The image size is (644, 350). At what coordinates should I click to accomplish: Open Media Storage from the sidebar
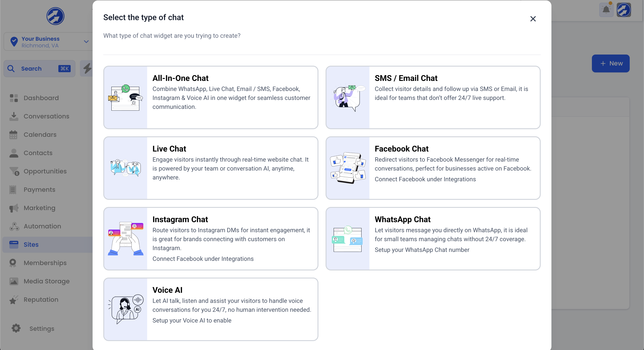[47, 281]
